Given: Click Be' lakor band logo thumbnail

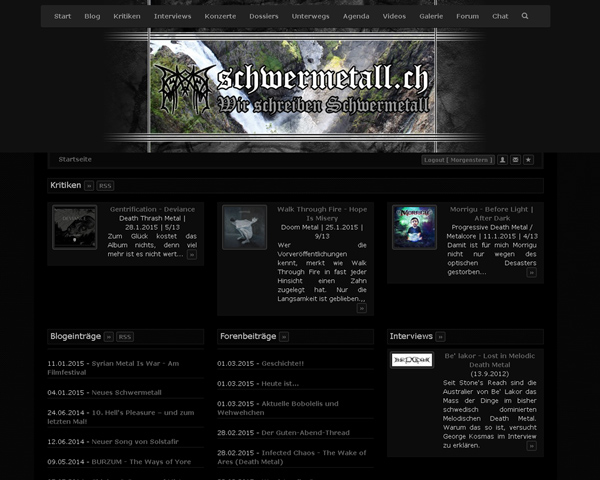Looking at the screenshot, I should 412,360.
